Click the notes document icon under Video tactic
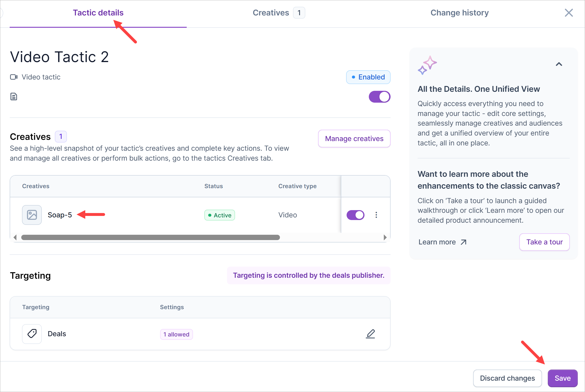Screen dimensions: 585x392 coord(14,97)
